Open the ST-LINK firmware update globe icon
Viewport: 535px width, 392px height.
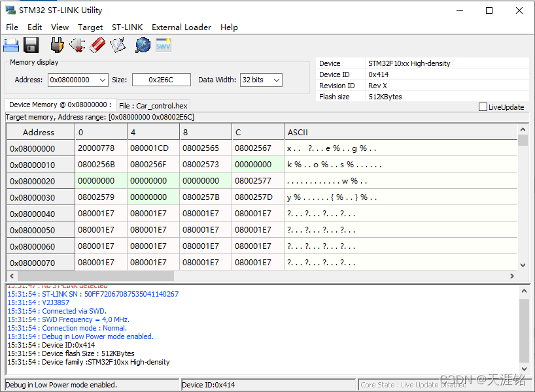coord(143,45)
